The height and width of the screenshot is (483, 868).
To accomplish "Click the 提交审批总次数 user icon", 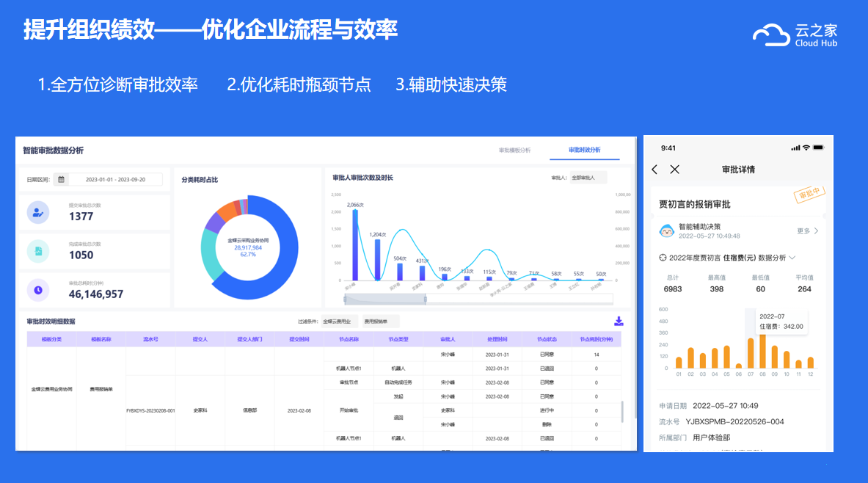I will pos(38,212).
